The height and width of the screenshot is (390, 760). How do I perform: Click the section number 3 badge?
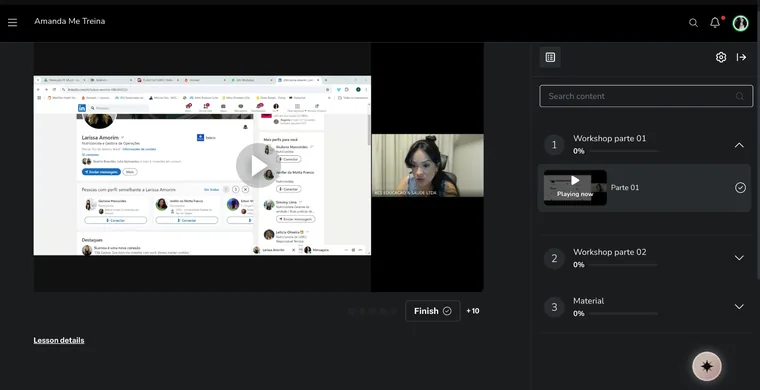point(554,307)
